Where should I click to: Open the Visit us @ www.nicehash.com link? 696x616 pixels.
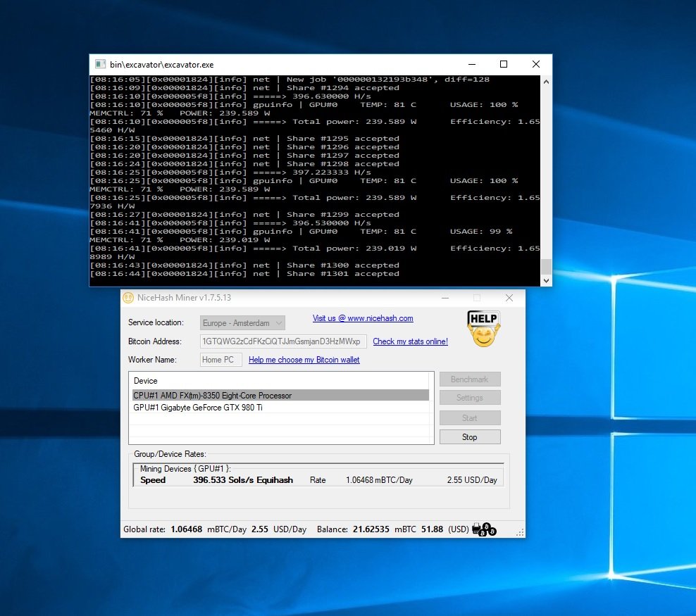pyautogui.click(x=363, y=318)
